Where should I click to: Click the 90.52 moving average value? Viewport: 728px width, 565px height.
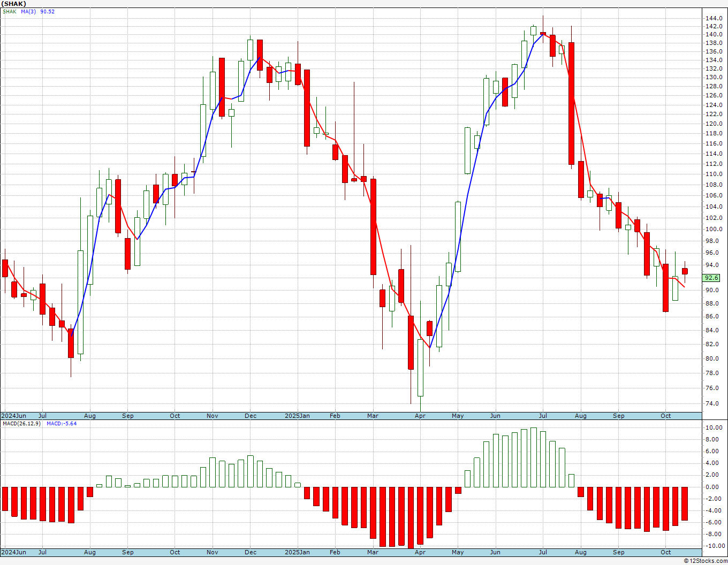pyautogui.click(x=47, y=12)
